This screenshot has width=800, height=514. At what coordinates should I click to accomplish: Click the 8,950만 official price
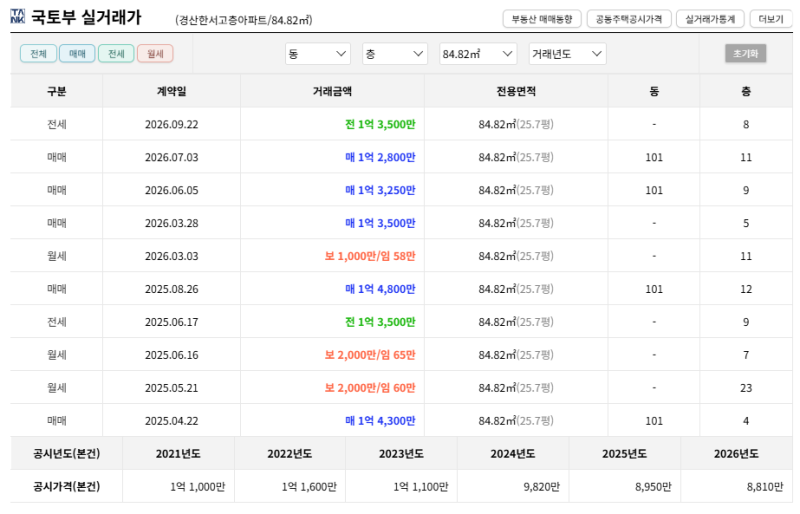click(653, 487)
